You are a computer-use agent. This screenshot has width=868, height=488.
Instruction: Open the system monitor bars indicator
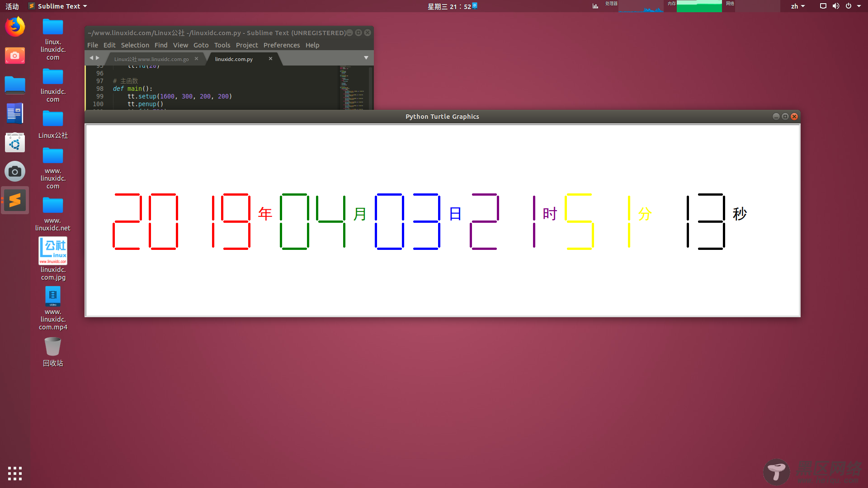595,6
